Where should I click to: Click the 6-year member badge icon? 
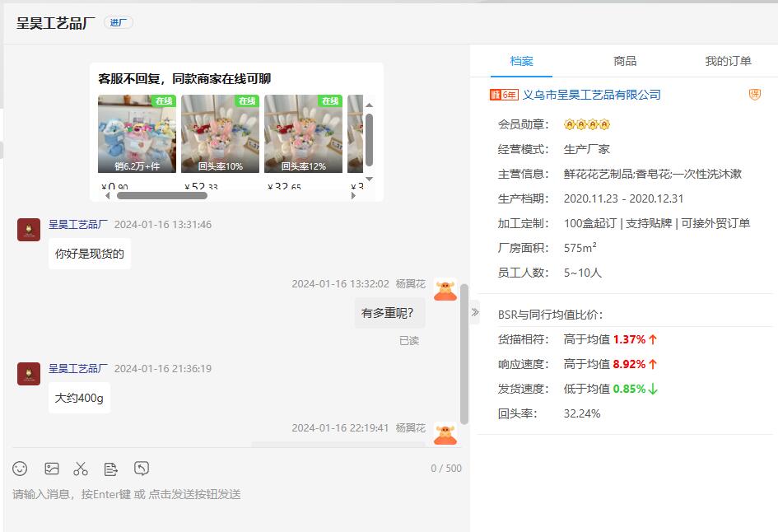click(x=504, y=95)
